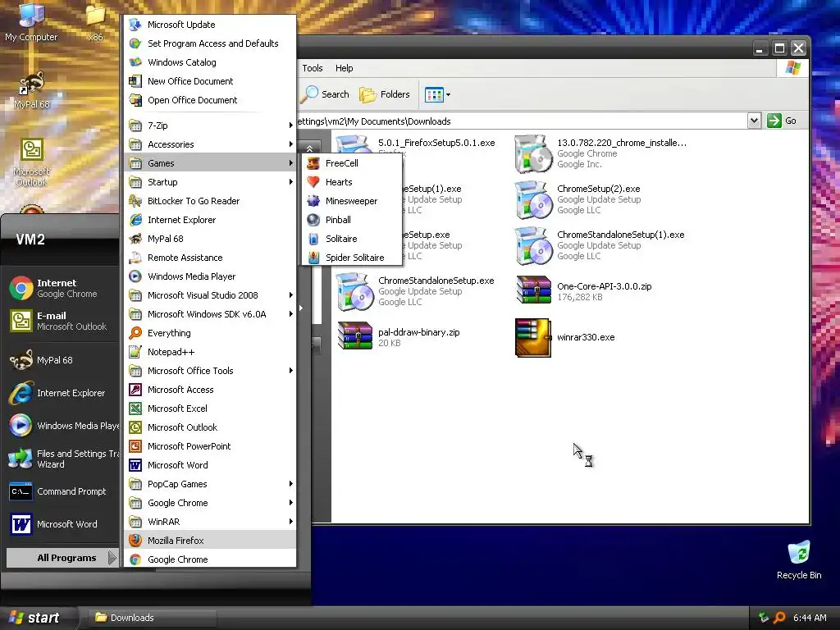The width and height of the screenshot is (840, 630).
Task: Open Windows Catalog entry
Action: 210,62
